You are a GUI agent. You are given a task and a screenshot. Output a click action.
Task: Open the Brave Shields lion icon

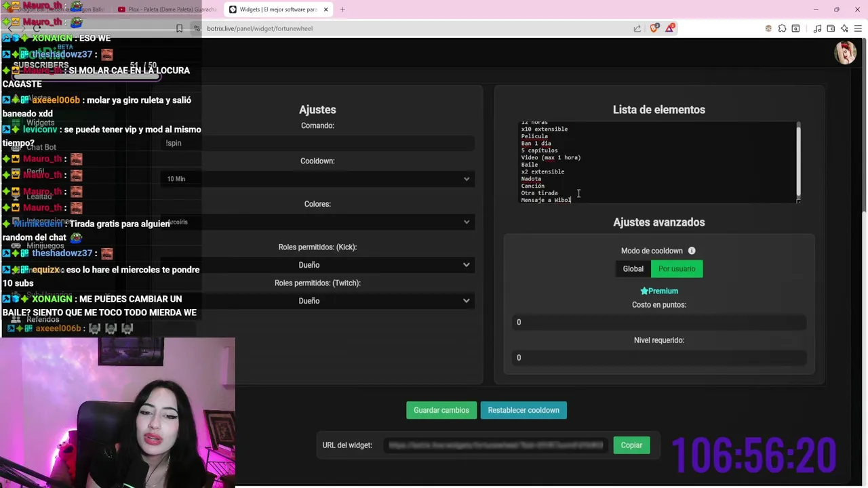(x=654, y=28)
